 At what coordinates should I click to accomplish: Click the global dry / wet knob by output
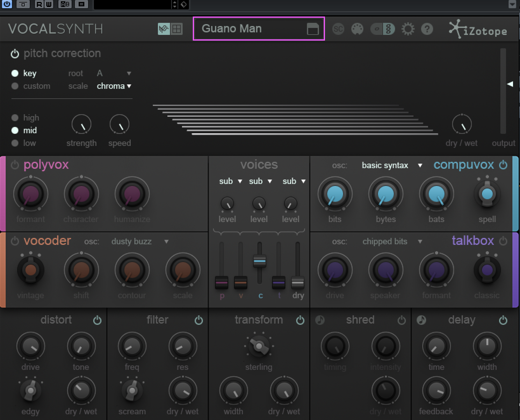click(462, 124)
